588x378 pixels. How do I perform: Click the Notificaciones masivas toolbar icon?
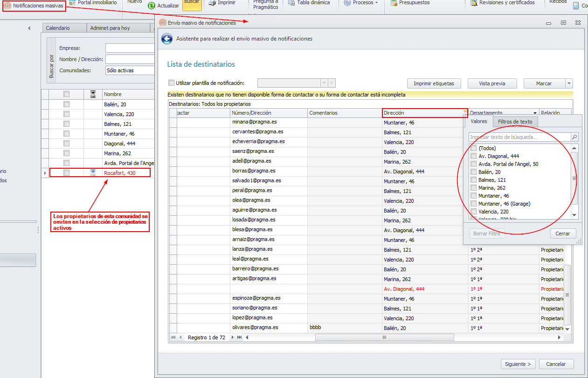click(7, 6)
